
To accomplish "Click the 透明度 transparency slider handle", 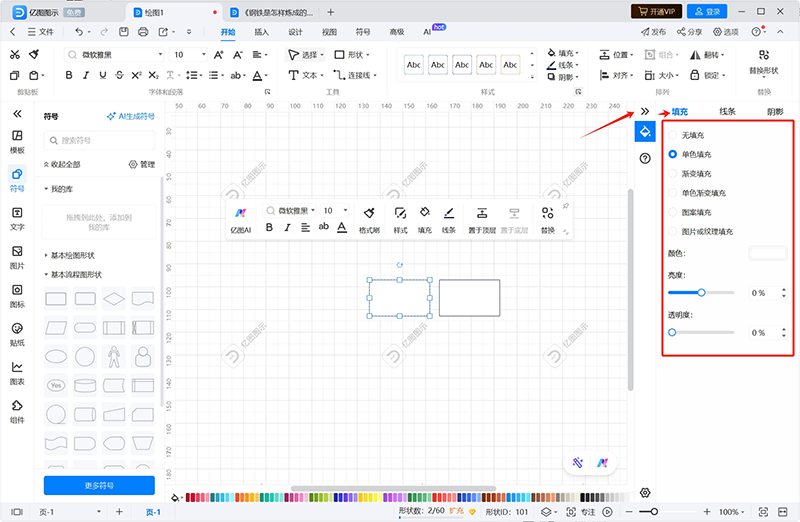I will 672,332.
